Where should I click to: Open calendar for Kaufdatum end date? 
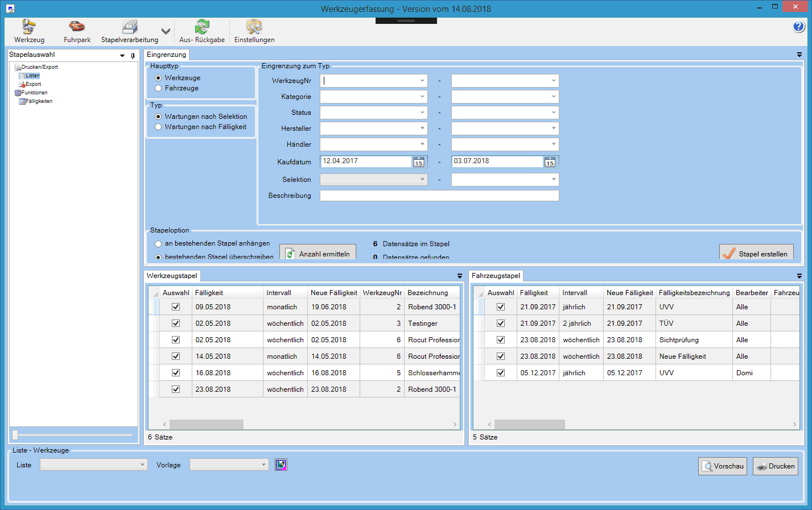tap(550, 162)
